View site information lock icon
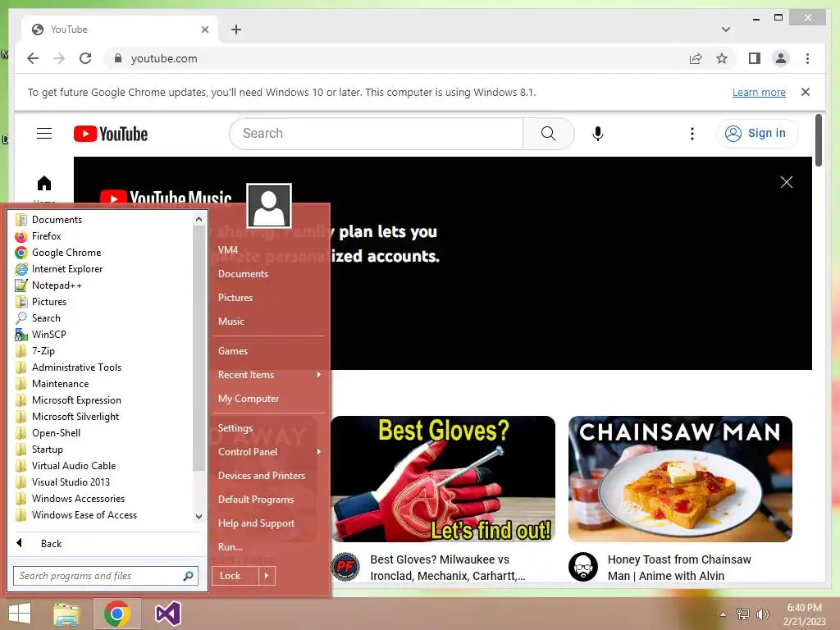Image resolution: width=840 pixels, height=630 pixels. coord(118,58)
